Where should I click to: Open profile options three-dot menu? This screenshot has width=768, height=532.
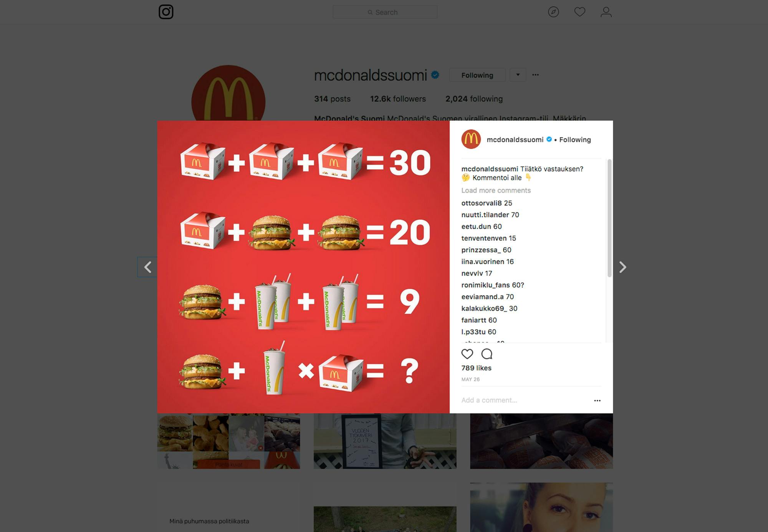click(x=535, y=75)
